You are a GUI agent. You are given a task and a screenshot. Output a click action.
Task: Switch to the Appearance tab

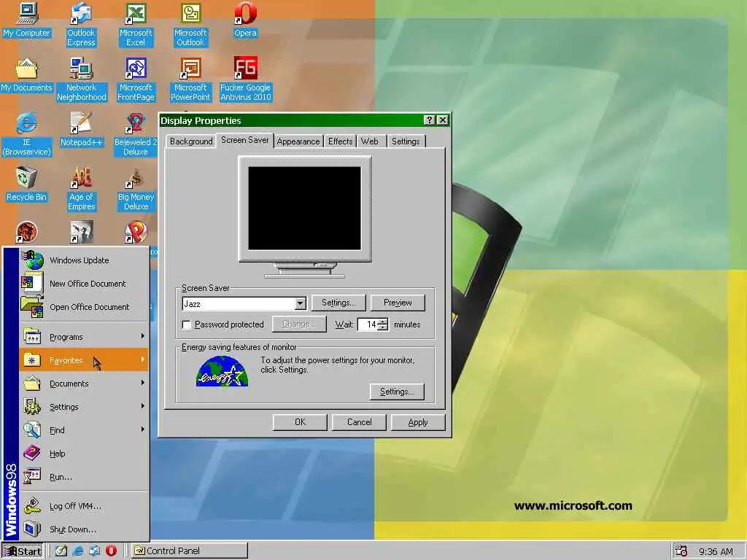(x=298, y=141)
